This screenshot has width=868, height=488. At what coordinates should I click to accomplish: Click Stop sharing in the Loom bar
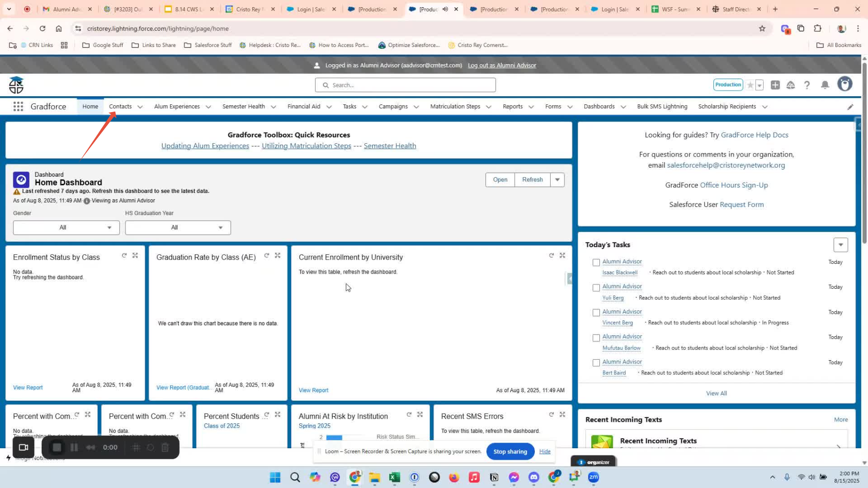pos(510,452)
